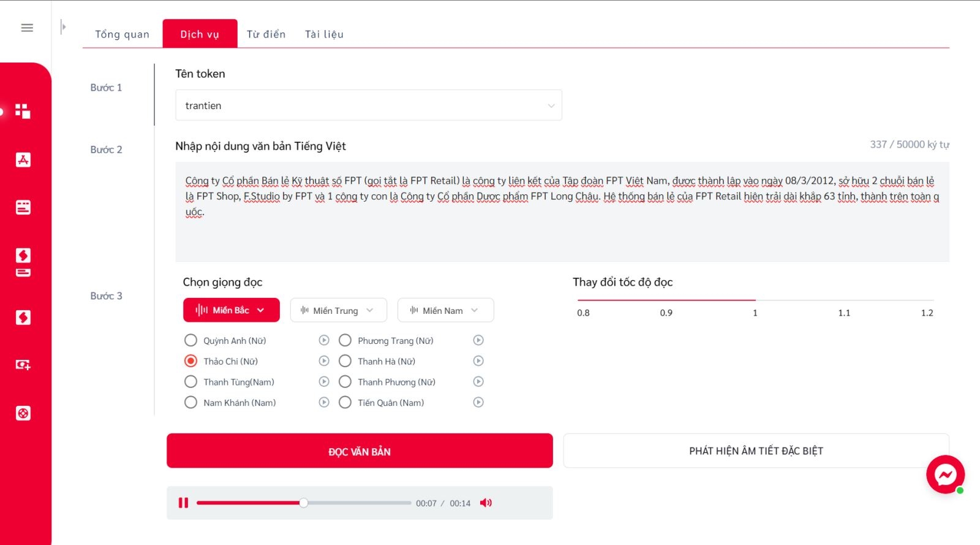Click PHÁT HIỆN ÂM TIẾT ĐẶC BIỆT button
This screenshot has width=980, height=545.
pos(756,451)
